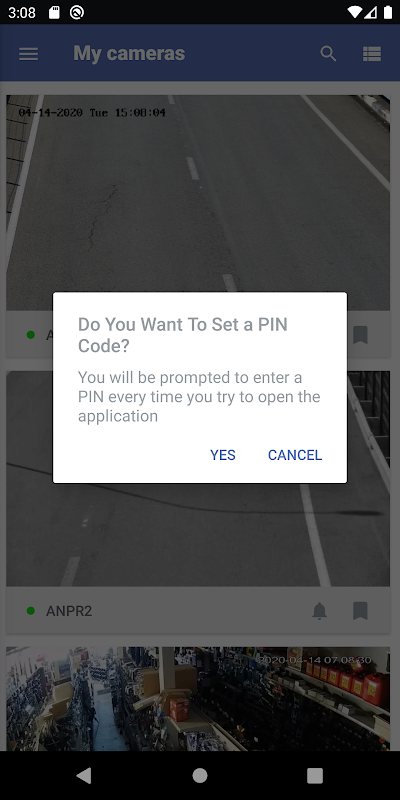This screenshot has width=400, height=800.
Task: Tap the PIN prompt description text
Action: pyautogui.click(x=199, y=397)
